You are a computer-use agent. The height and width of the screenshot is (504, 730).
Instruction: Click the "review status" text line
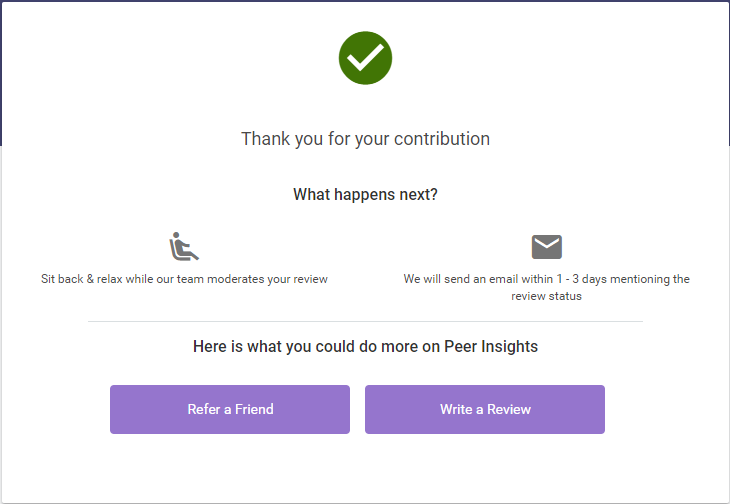point(546,296)
